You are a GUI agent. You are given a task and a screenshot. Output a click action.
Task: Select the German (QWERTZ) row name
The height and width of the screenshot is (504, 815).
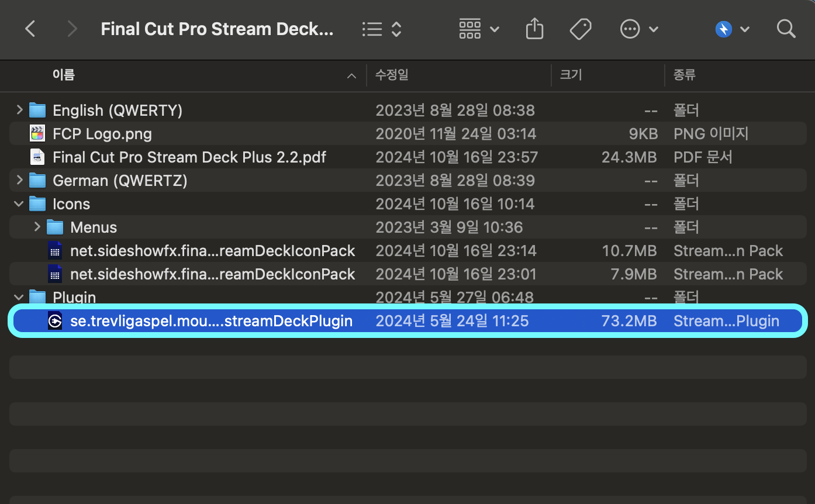click(x=120, y=181)
